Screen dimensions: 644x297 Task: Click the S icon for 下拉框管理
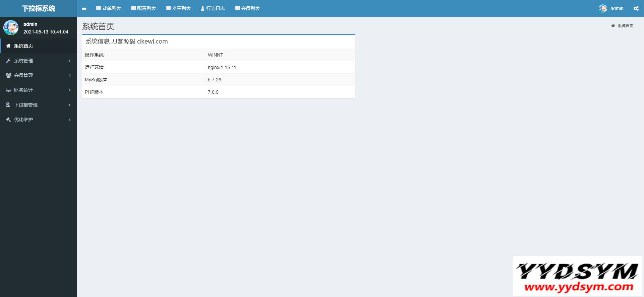click(x=8, y=105)
